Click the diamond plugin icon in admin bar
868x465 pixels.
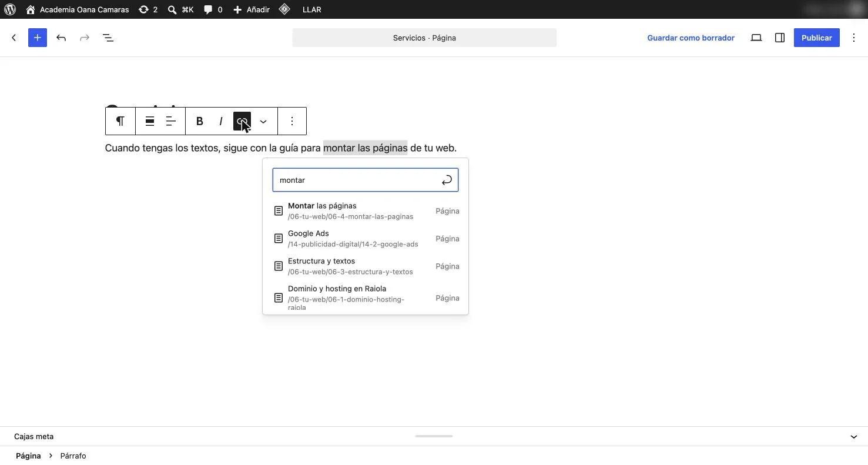click(x=284, y=9)
